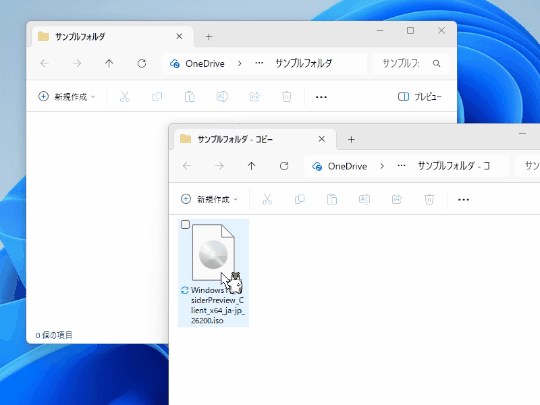Image resolution: width=540 pixels, height=405 pixels.
Task: Open more options (…) in コピー toolbar
Action: point(464,200)
